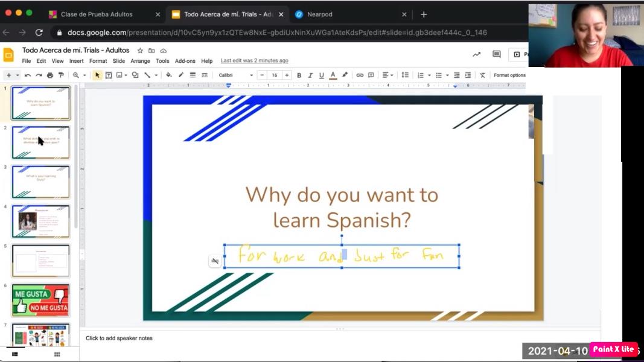
Task: Toggle italic formatting
Action: tap(310, 75)
